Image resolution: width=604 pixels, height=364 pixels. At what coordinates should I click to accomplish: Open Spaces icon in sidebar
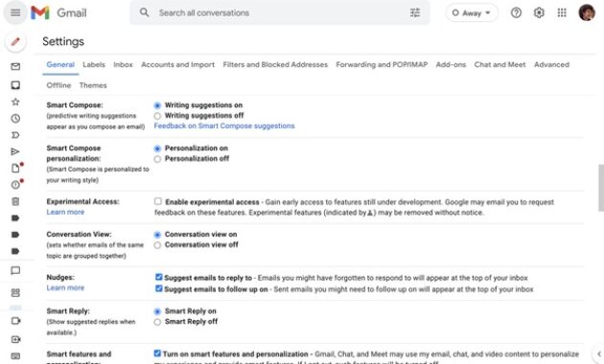tap(15, 293)
